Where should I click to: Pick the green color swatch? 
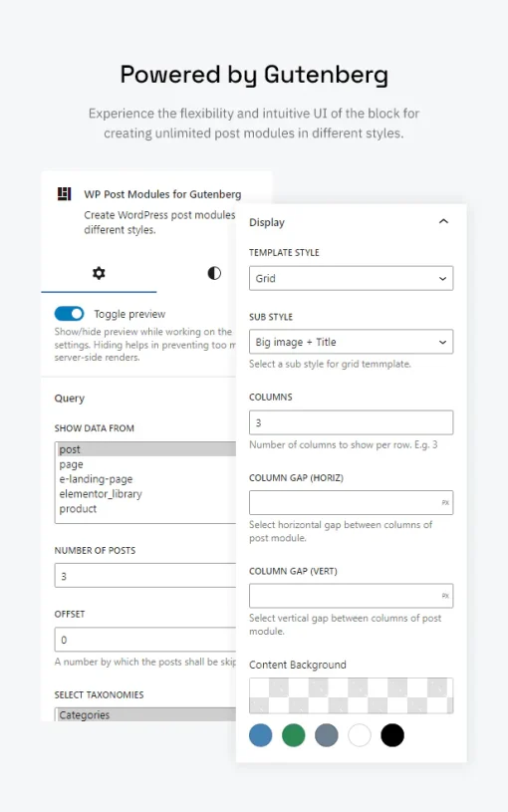pyautogui.click(x=294, y=735)
